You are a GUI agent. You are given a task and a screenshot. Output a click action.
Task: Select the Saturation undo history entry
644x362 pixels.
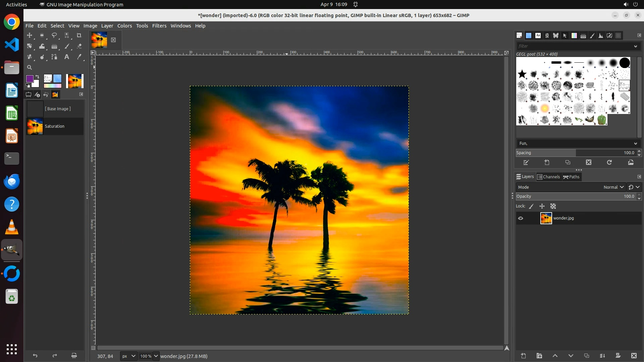[55, 126]
